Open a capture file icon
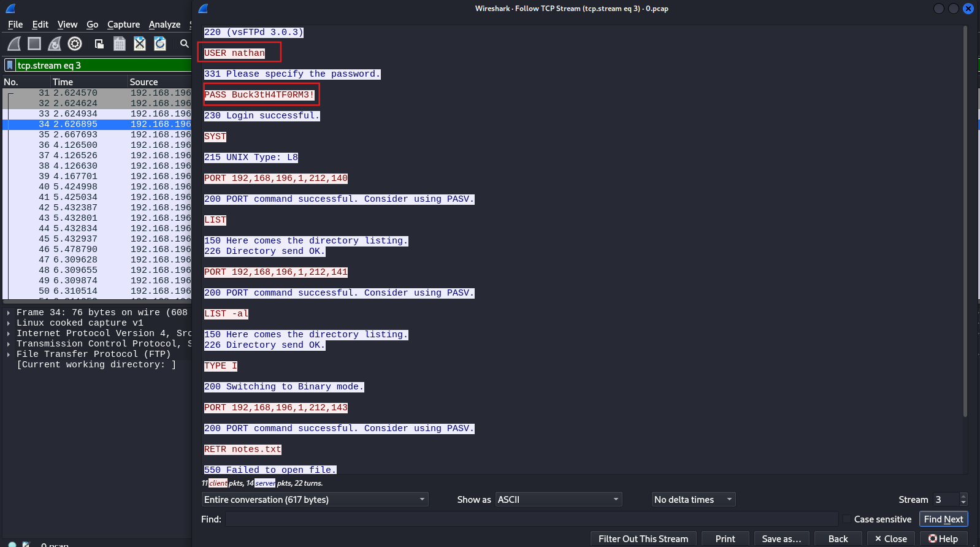 pos(99,44)
